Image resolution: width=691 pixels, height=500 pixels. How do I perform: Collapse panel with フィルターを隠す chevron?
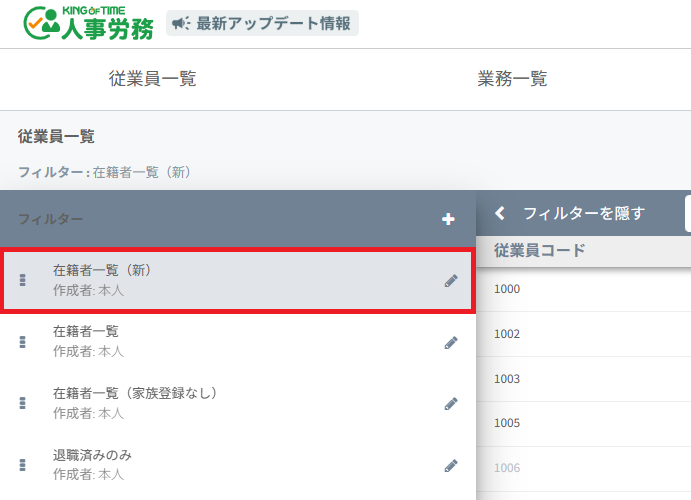(500, 213)
